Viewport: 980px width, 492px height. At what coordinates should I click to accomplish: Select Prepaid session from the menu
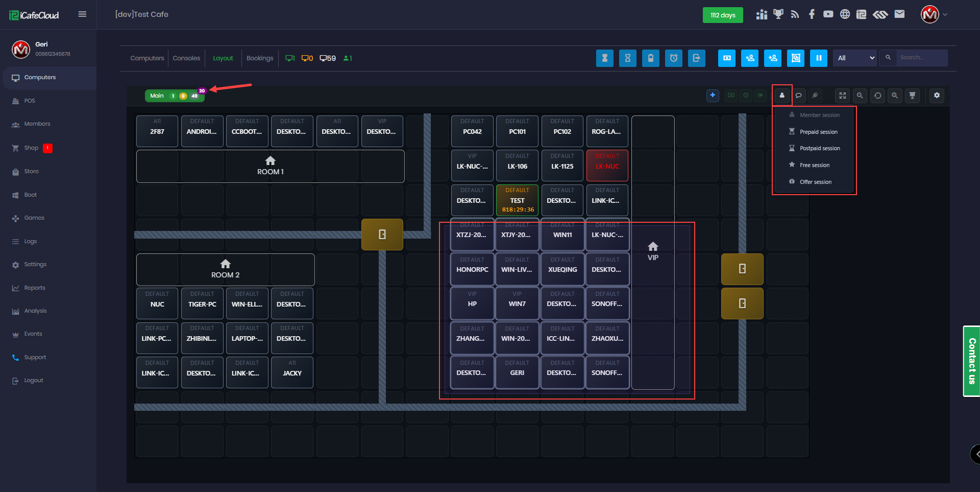pyautogui.click(x=818, y=132)
